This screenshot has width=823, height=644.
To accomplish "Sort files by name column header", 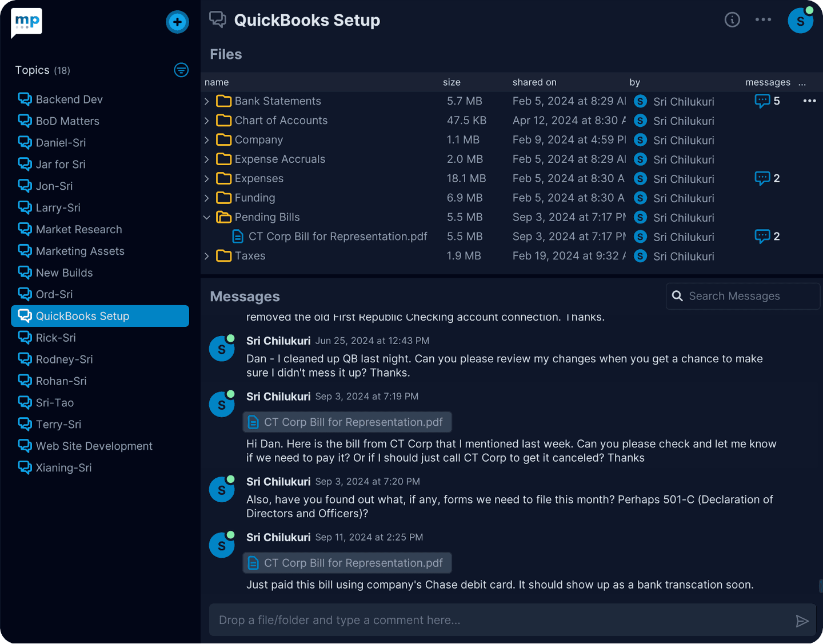I will (x=217, y=82).
